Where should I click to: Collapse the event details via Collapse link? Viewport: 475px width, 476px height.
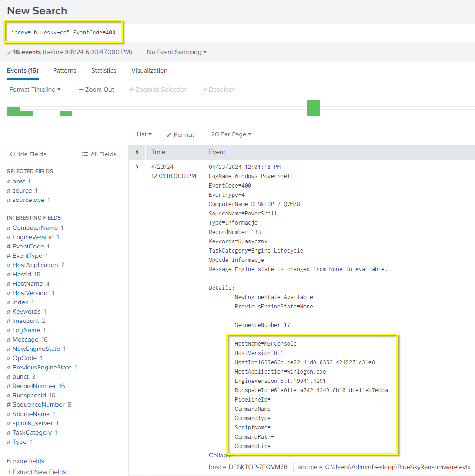tap(221, 455)
